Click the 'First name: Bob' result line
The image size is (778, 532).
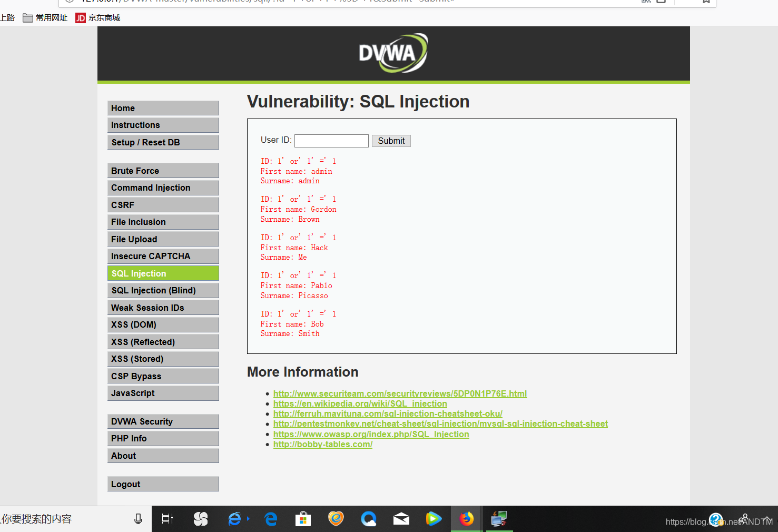tap(292, 324)
